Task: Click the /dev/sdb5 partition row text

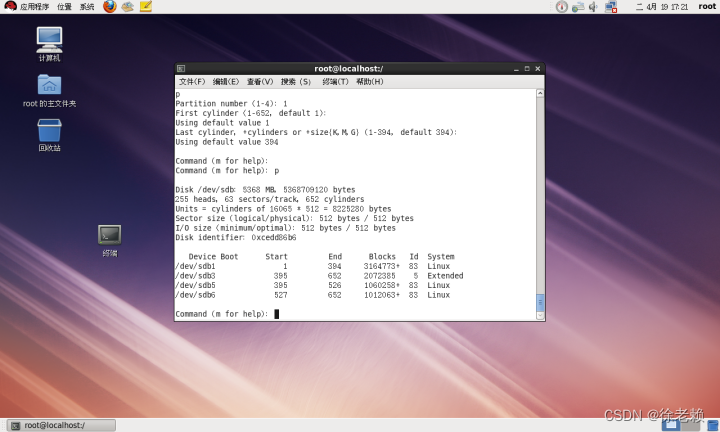Action: (313, 286)
